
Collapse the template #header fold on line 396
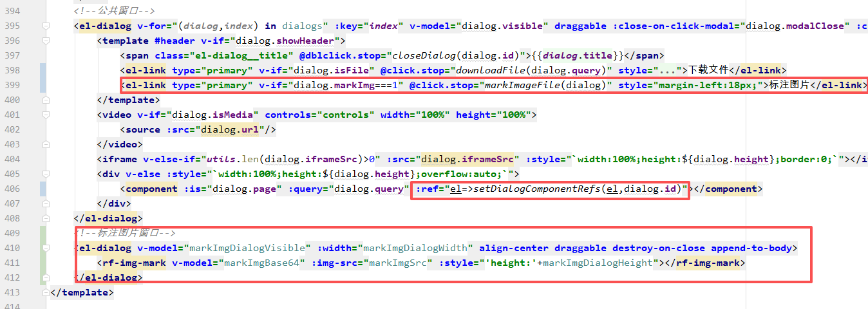coord(46,41)
